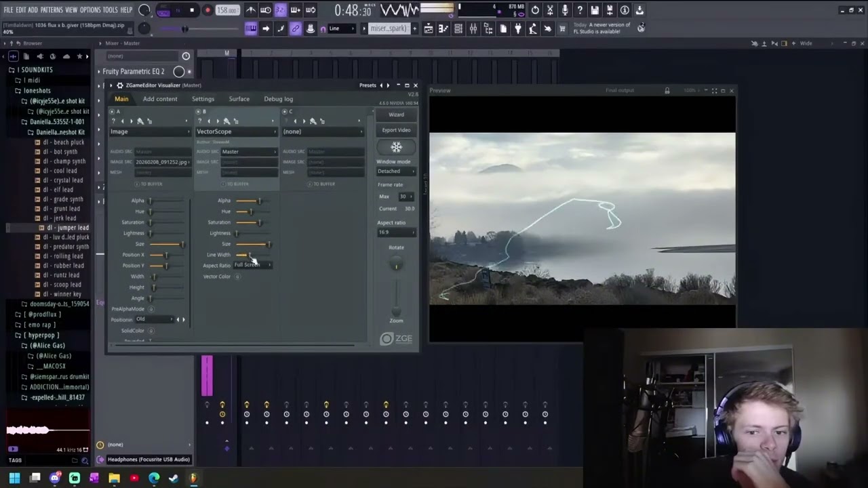Toggle layer C enable radio

pyautogui.click(x=285, y=111)
